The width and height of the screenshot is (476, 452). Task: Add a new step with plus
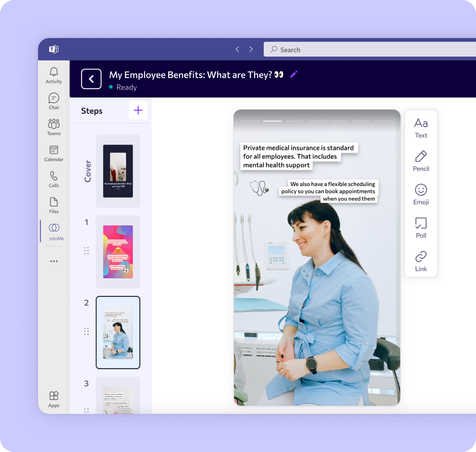138,110
